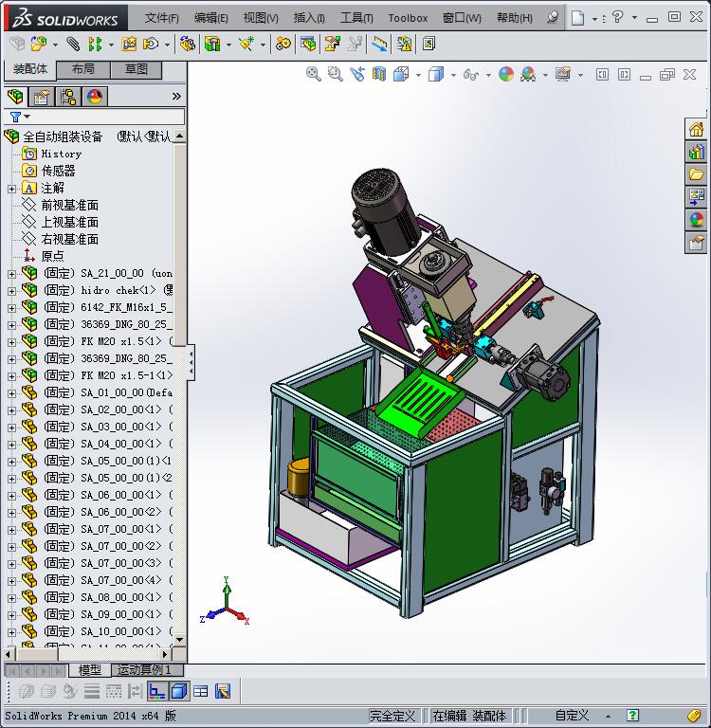Click the yellow tag icon in status bar
This screenshot has height=728, width=711.
(x=693, y=715)
